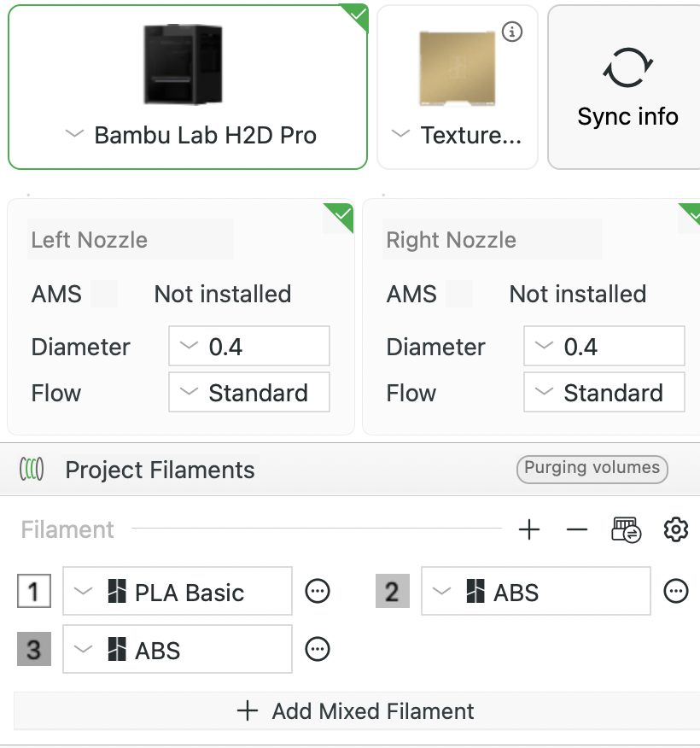Show plate info via the info icon
Viewport: 700px width, 748px height.
512,32
